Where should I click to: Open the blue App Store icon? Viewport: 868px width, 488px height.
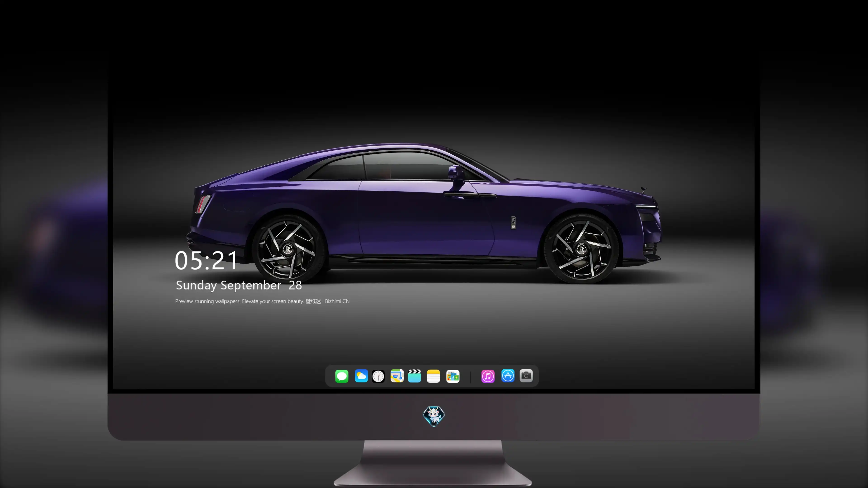click(508, 376)
